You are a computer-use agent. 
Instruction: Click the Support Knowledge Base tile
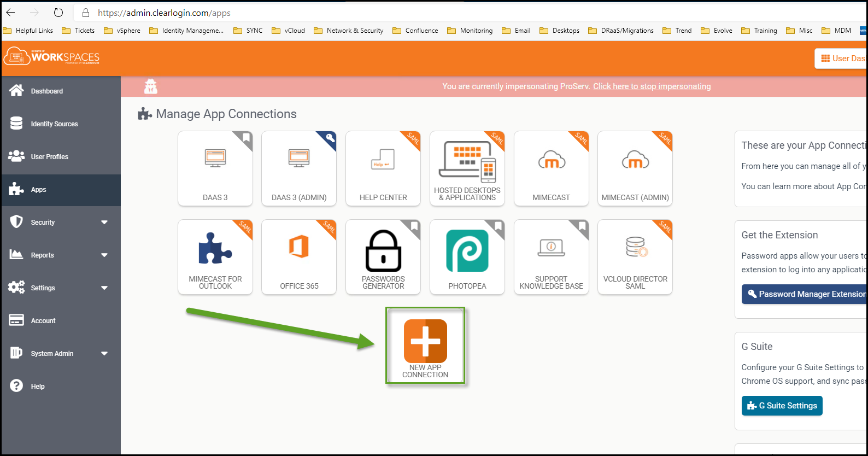point(551,257)
